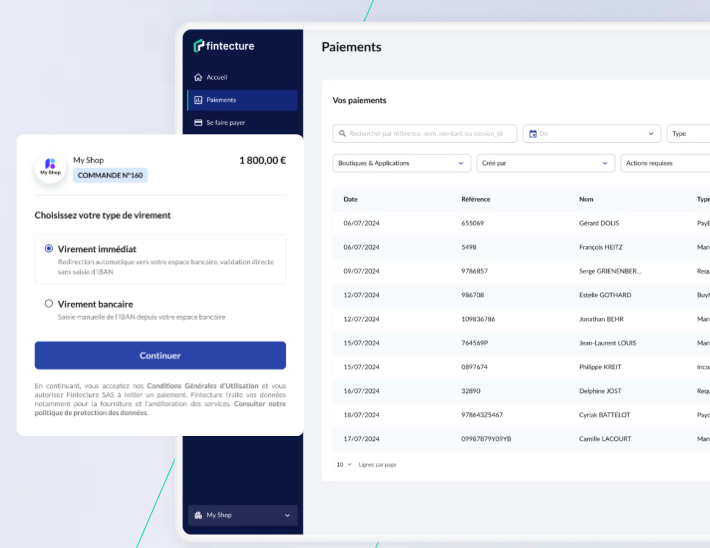The width and height of the screenshot is (710, 548).
Task: Go to Se faire payer menu item
Action: [x=225, y=123]
